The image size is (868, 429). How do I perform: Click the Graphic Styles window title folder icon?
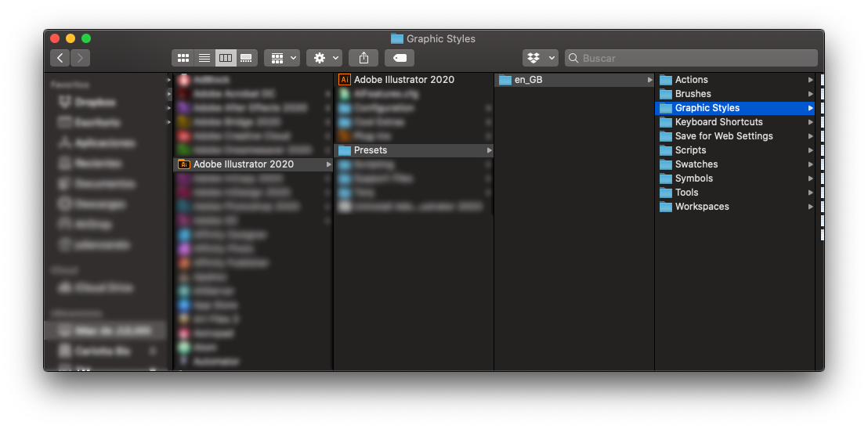(x=397, y=38)
